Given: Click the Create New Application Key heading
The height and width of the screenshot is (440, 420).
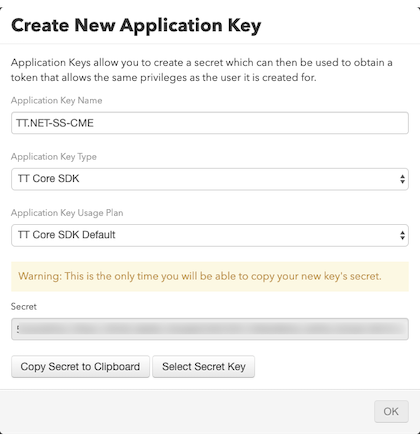Looking at the screenshot, I should pos(136,25).
